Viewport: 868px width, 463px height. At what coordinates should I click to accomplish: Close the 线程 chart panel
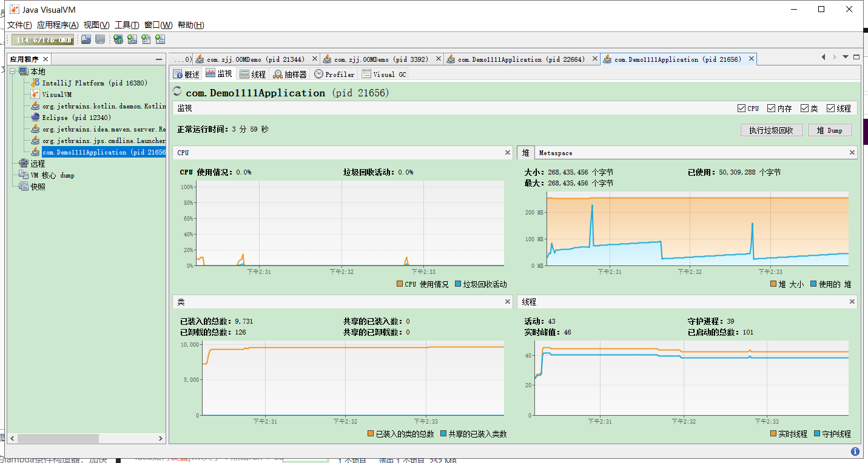[852, 301]
